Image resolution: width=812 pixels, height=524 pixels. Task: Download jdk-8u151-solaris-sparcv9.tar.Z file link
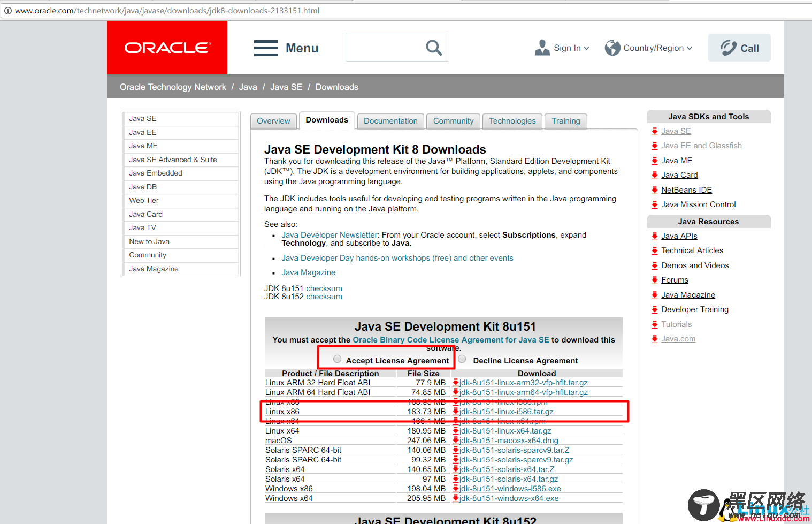(515, 450)
